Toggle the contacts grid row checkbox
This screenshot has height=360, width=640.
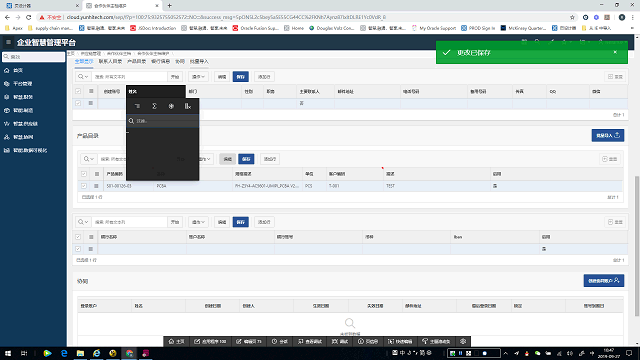click(78, 103)
